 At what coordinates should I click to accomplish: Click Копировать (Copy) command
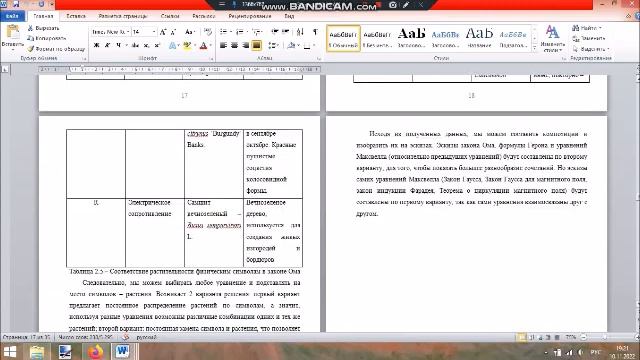47,38
